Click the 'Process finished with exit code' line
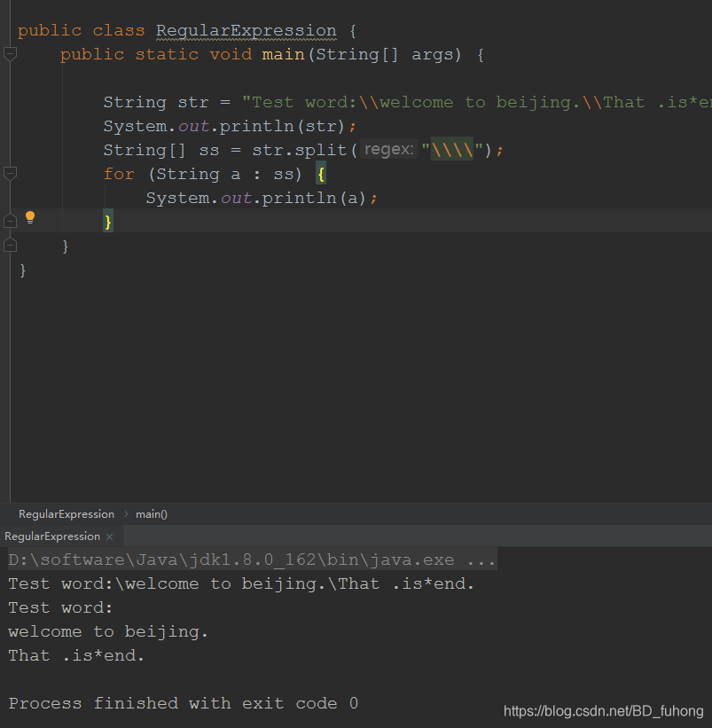This screenshot has height=728, width=712. point(184,703)
